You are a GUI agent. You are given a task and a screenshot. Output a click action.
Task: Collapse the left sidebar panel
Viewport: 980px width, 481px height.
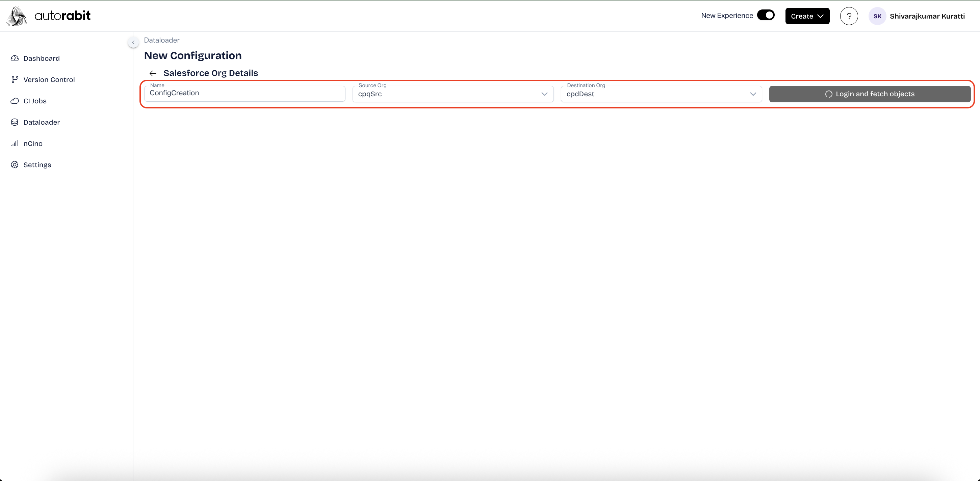tap(133, 42)
